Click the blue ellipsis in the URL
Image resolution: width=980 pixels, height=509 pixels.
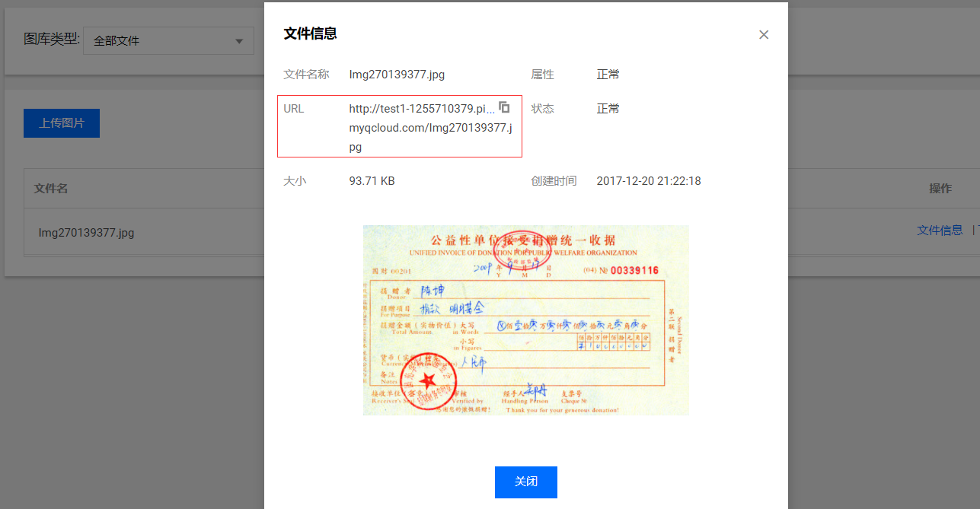point(490,110)
